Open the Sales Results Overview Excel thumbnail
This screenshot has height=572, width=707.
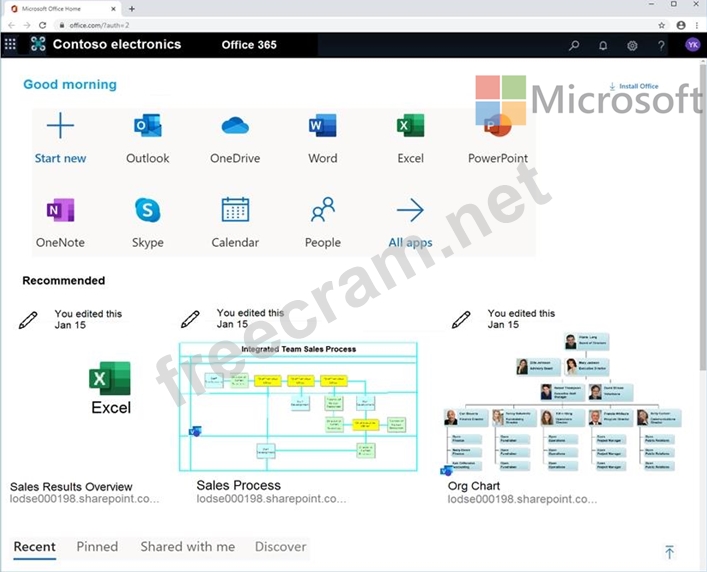pyautogui.click(x=111, y=388)
